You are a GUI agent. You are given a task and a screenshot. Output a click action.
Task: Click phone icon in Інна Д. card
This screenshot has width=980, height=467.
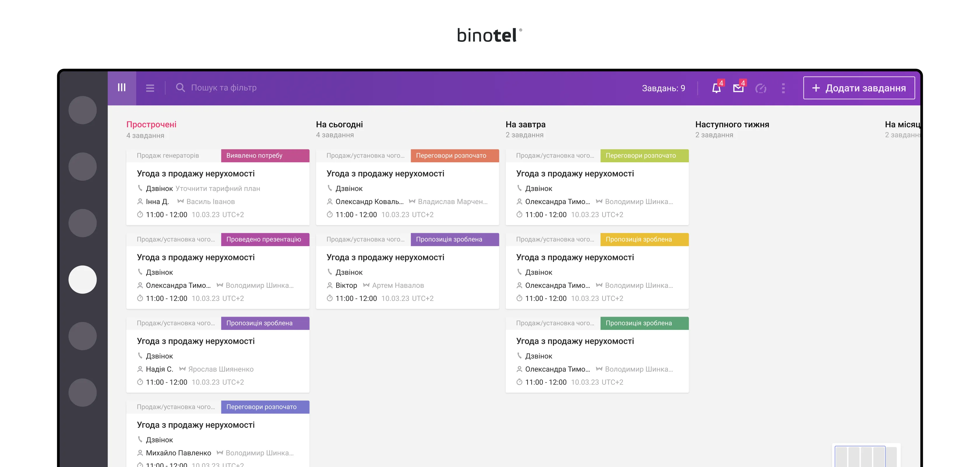coord(140,188)
